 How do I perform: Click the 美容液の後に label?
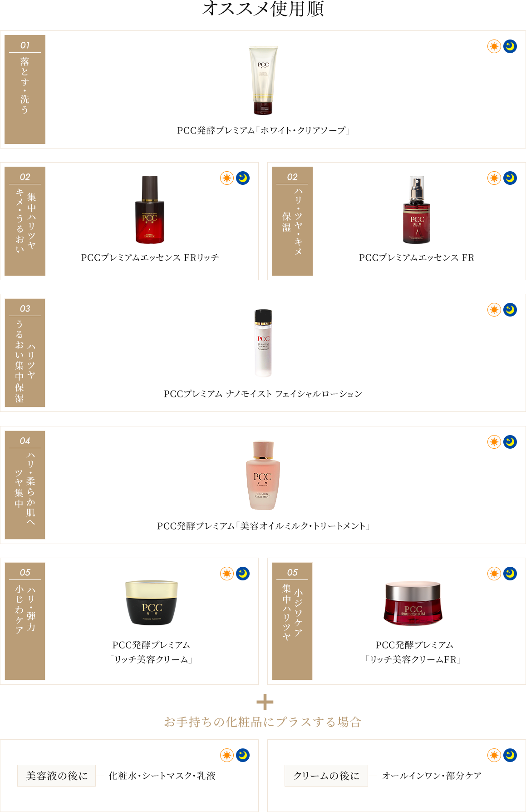tap(57, 776)
